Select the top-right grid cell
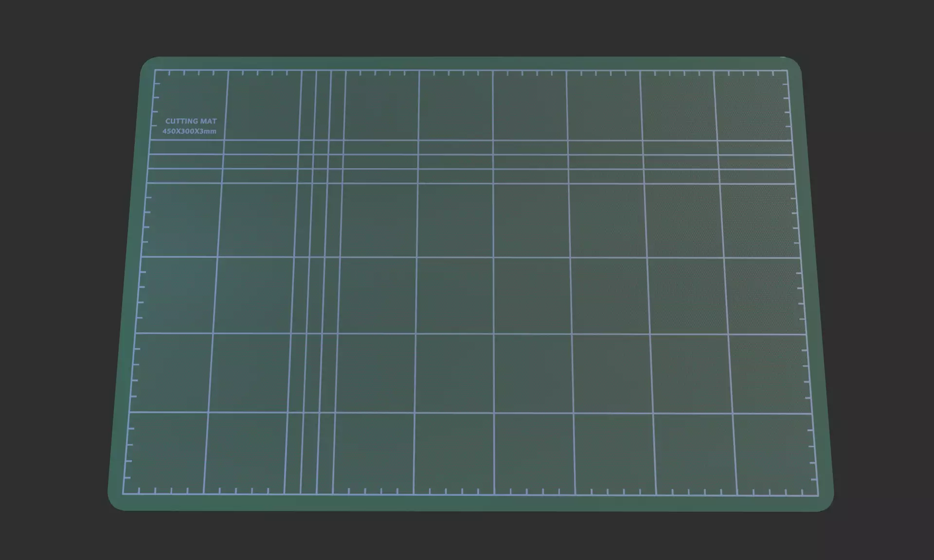This screenshot has height=560, width=934. [752, 105]
